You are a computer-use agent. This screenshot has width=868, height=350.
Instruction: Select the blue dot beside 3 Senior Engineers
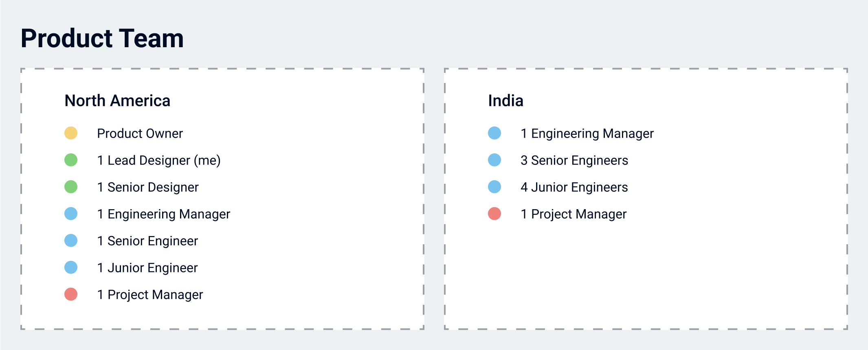pyautogui.click(x=494, y=160)
